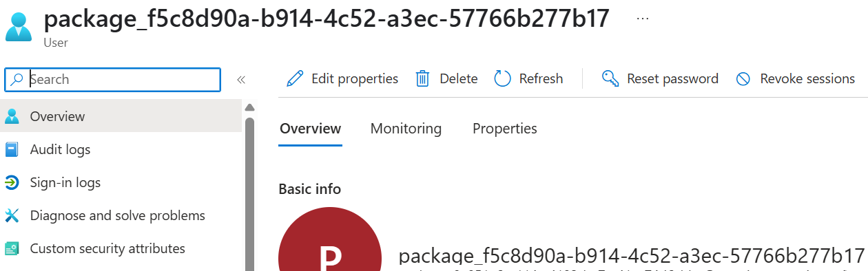Open Audit logs from the sidebar icon
The height and width of the screenshot is (271, 868).
(x=12, y=149)
